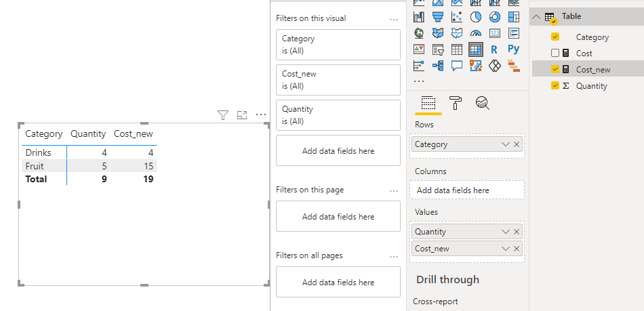Collapse the Table node in Fields
The width and height of the screenshot is (644, 311).
536,17
